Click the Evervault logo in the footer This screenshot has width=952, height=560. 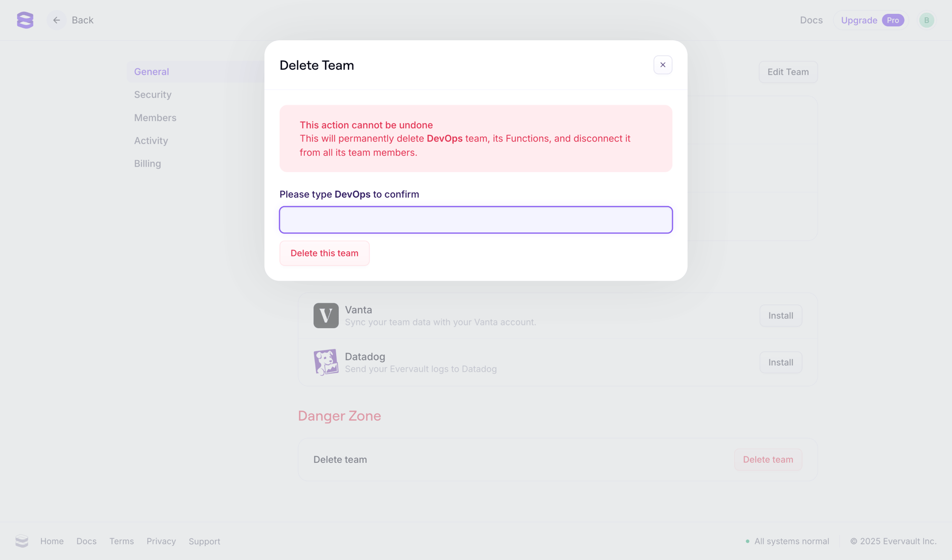[22, 541]
